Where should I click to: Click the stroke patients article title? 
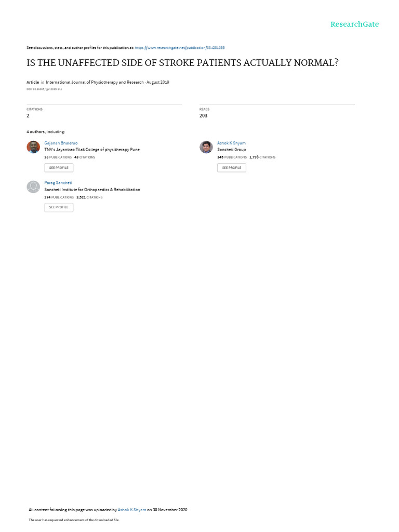(x=182, y=63)
